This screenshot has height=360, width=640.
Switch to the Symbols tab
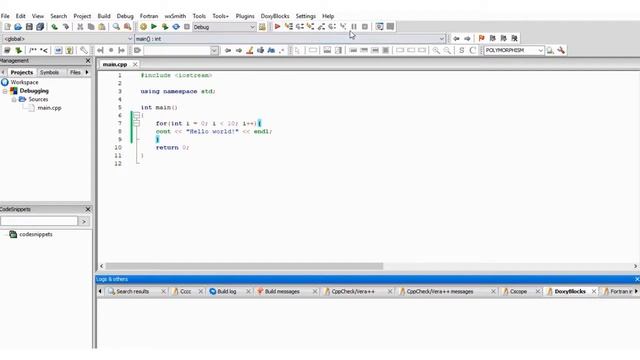pyautogui.click(x=49, y=72)
